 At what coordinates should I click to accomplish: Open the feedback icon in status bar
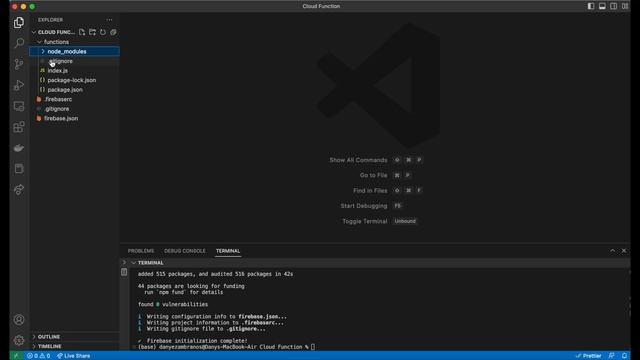coord(611,356)
